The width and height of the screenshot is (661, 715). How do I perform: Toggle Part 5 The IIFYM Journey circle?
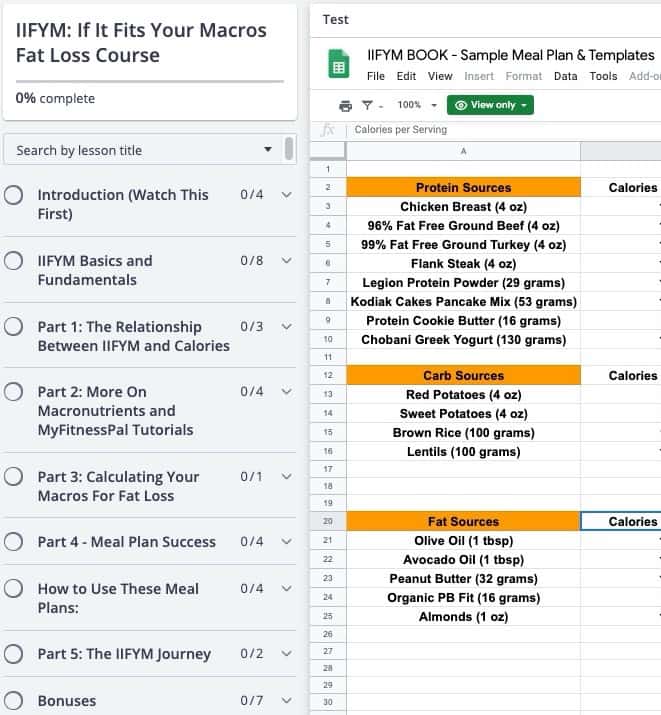[x=13, y=654]
